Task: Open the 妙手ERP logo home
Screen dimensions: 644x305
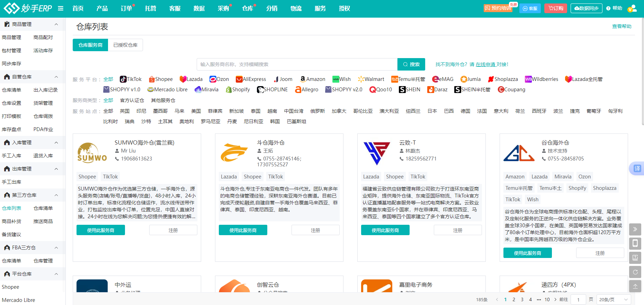Action: point(28,8)
